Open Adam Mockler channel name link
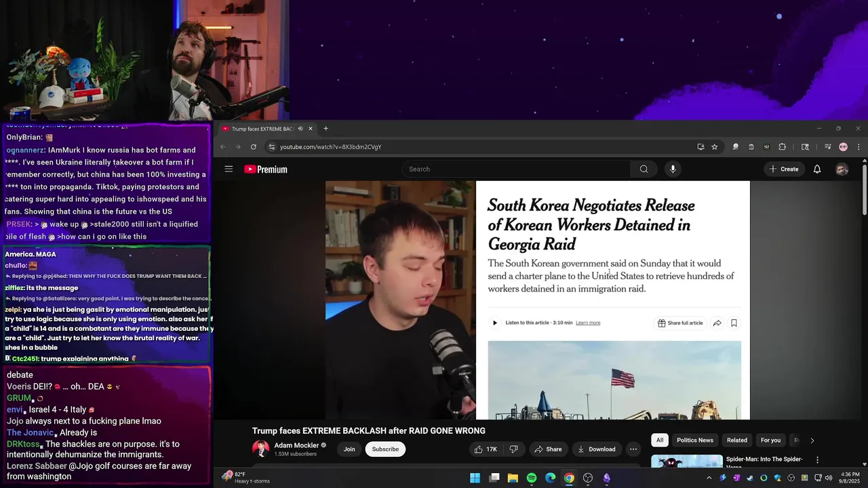 pos(296,445)
